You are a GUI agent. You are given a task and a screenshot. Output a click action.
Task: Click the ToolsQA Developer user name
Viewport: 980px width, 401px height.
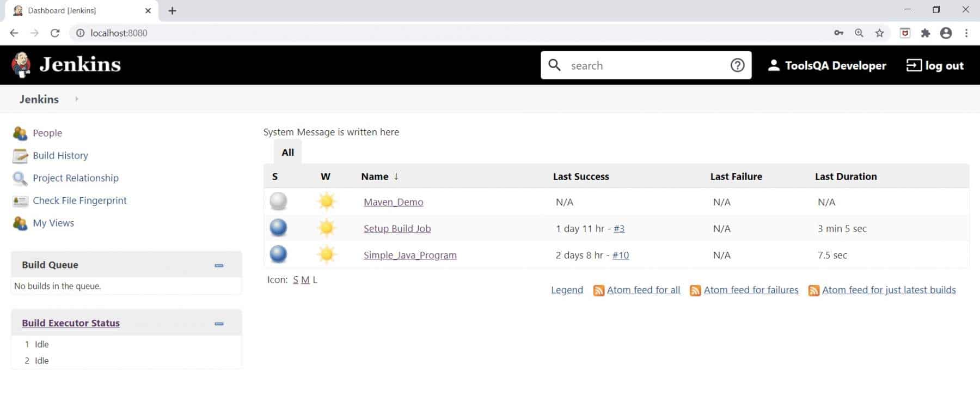835,65
